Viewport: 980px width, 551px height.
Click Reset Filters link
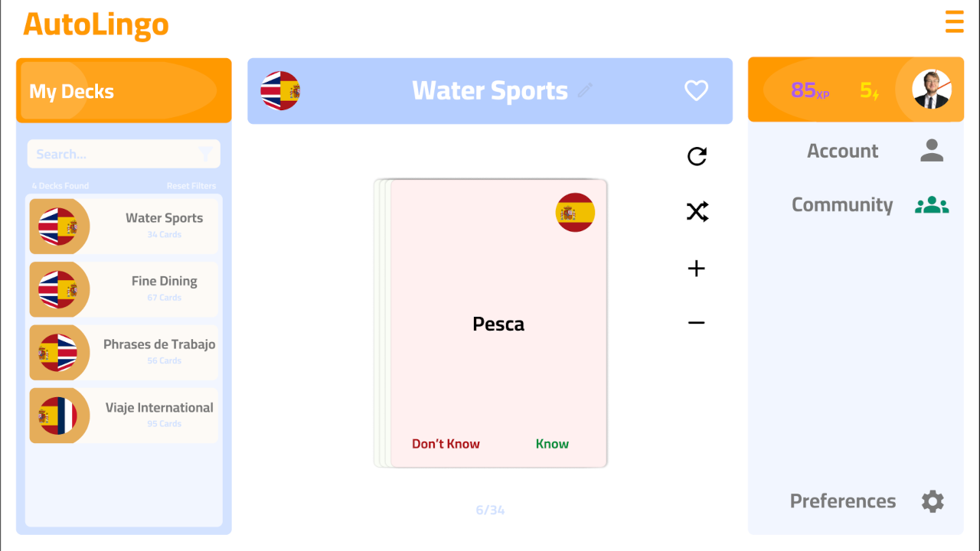(191, 186)
